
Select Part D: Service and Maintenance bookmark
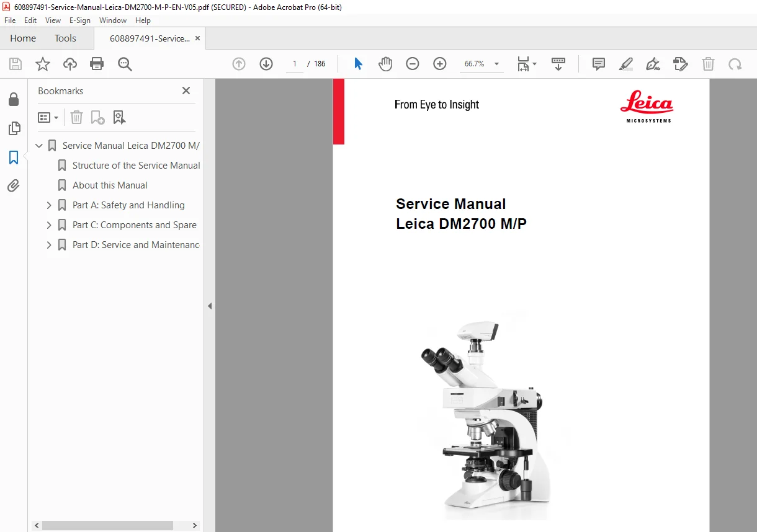pyautogui.click(x=136, y=245)
